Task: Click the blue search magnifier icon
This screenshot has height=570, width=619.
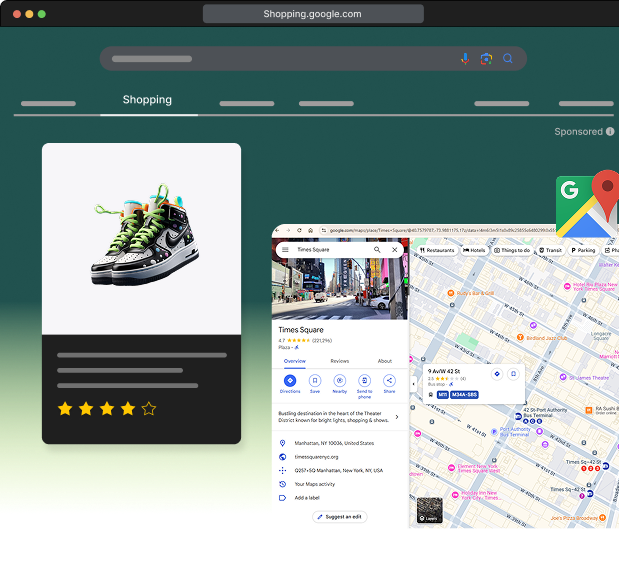Action: point(508,59)
